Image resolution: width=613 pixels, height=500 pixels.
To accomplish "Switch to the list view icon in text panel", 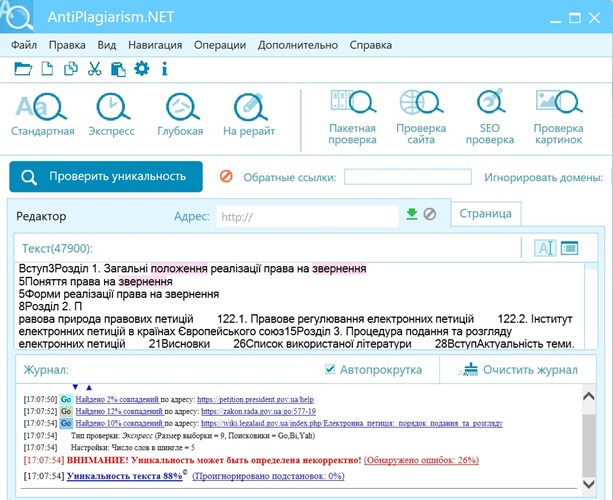I will click(569, 248).
